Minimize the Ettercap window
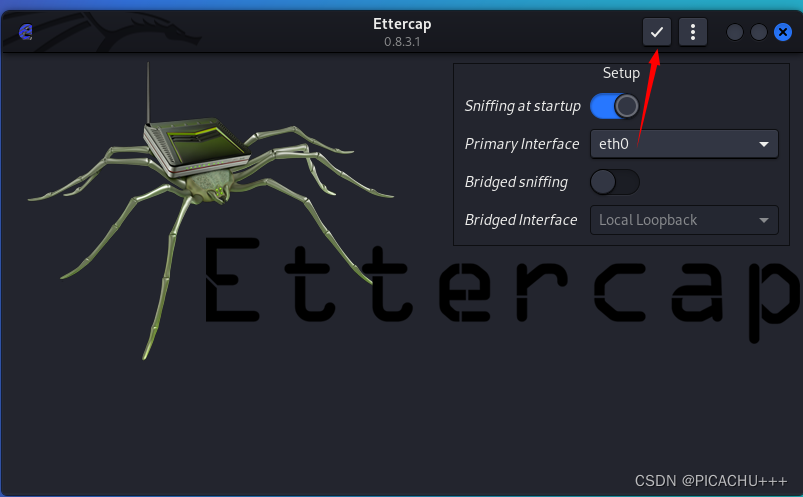This screenshot has width=803, height=497. click(735, 32)
